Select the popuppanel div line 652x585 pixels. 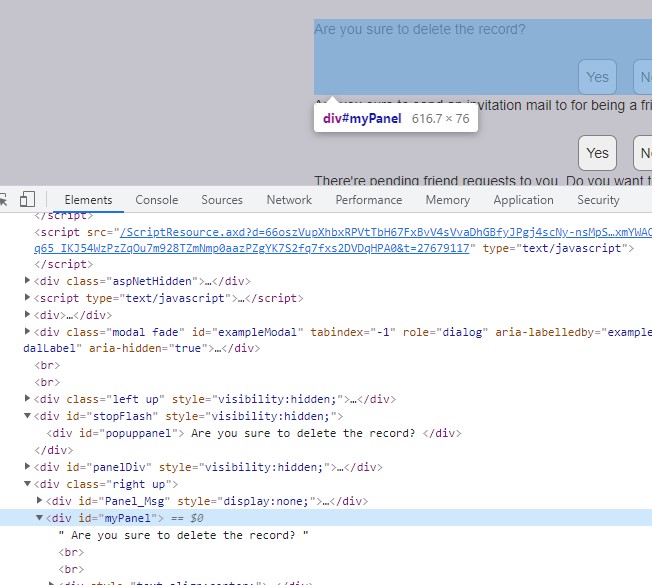point(254,433)
